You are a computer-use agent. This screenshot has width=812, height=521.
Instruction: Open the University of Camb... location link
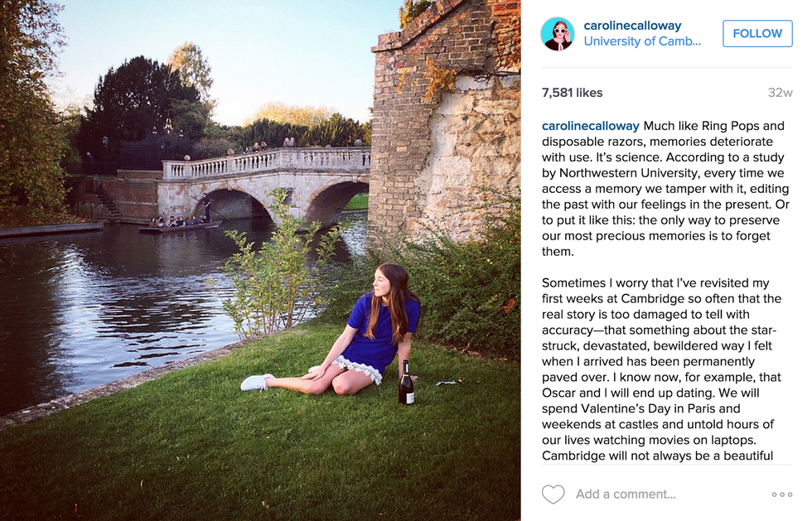642,41
